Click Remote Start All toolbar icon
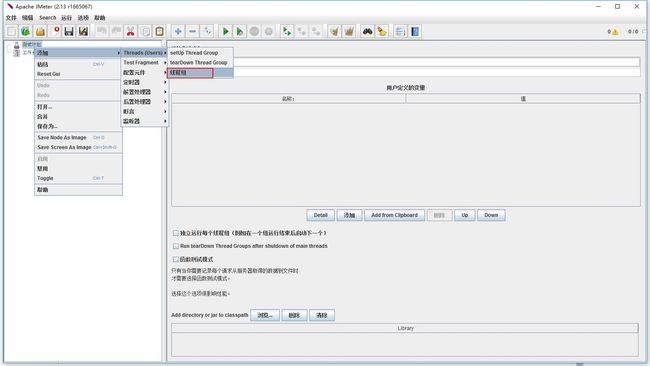Screen dimensions: 650x366 click(287, 32)
